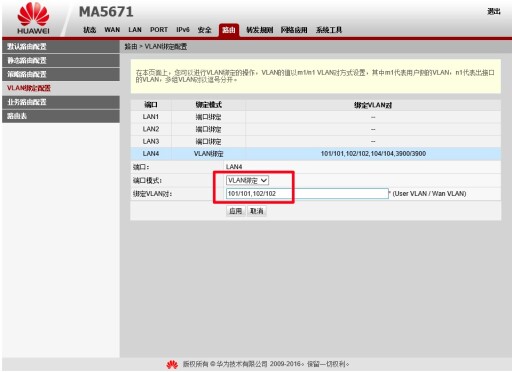The image size is (512, 372).
Task: Click the 退出 logout link
Action: click(494, 12)
